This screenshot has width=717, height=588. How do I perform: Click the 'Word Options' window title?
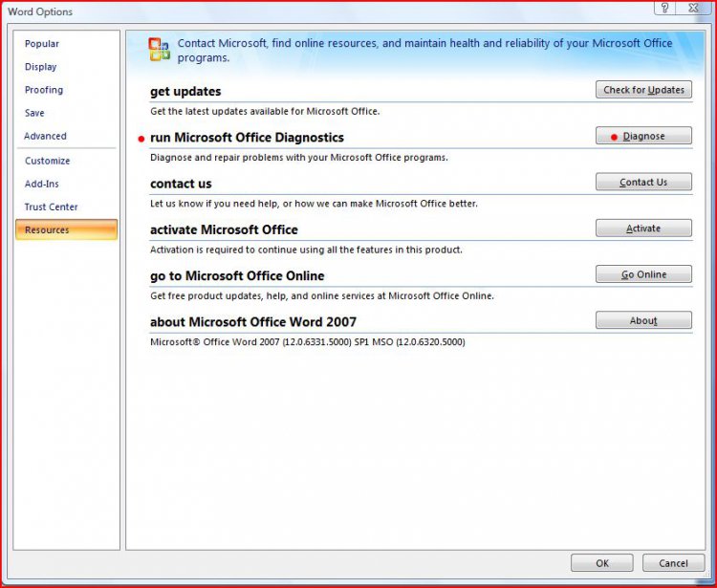point(40,11)
